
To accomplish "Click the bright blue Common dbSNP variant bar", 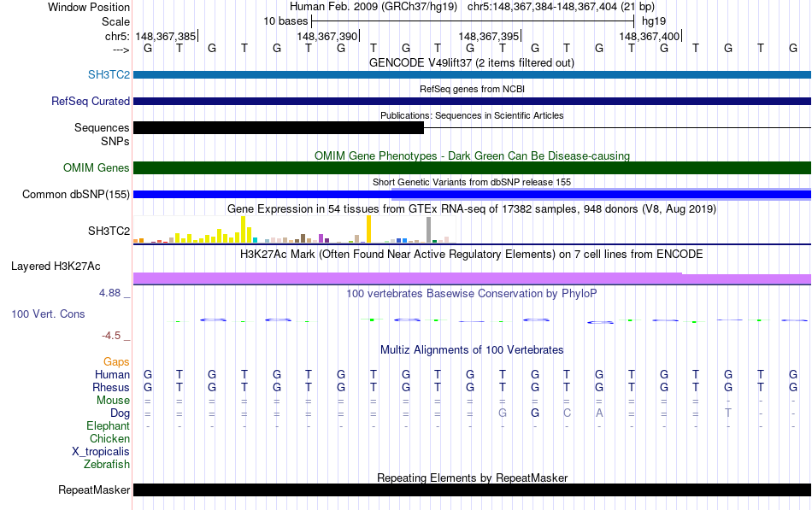I will click(472, 194).
